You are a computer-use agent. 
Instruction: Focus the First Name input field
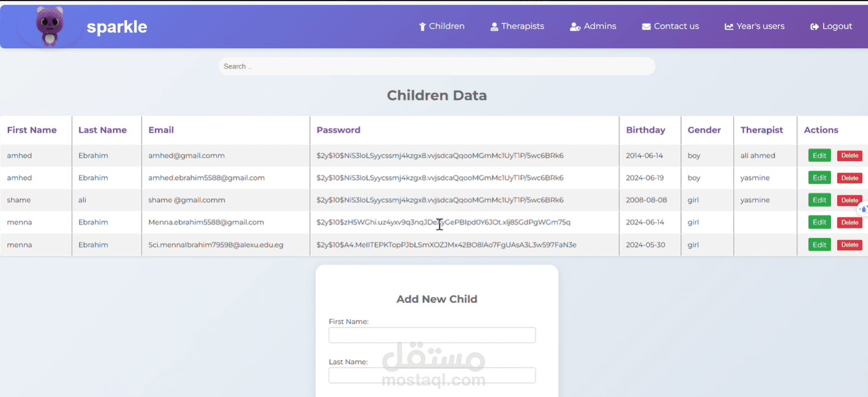432,335
